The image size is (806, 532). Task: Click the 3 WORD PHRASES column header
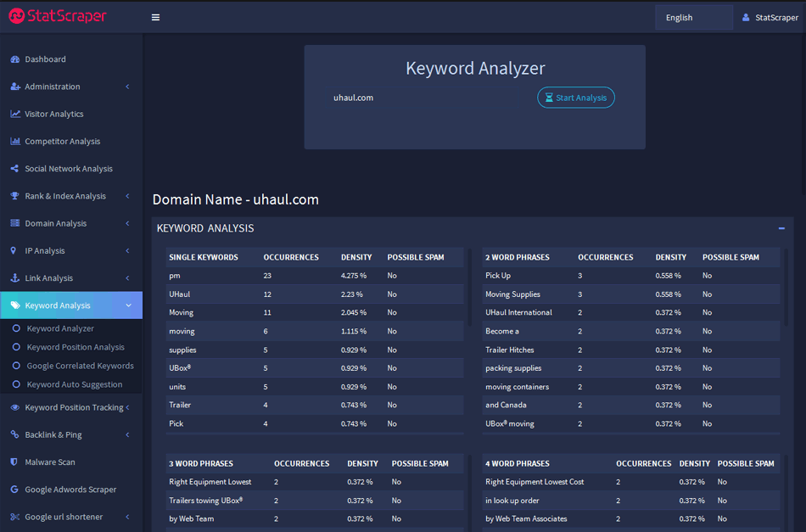pyautogui.click(x=201, y=463)
